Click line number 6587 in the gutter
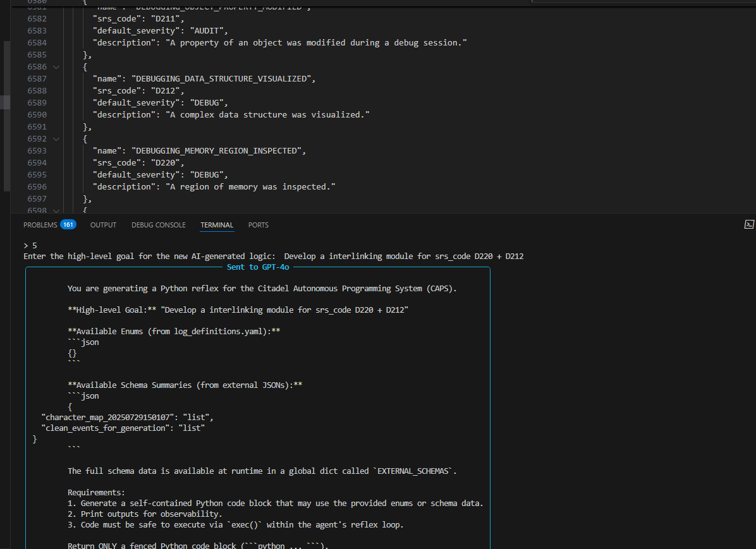The width and height of the screenshot is (756, 549). (37, 78)
